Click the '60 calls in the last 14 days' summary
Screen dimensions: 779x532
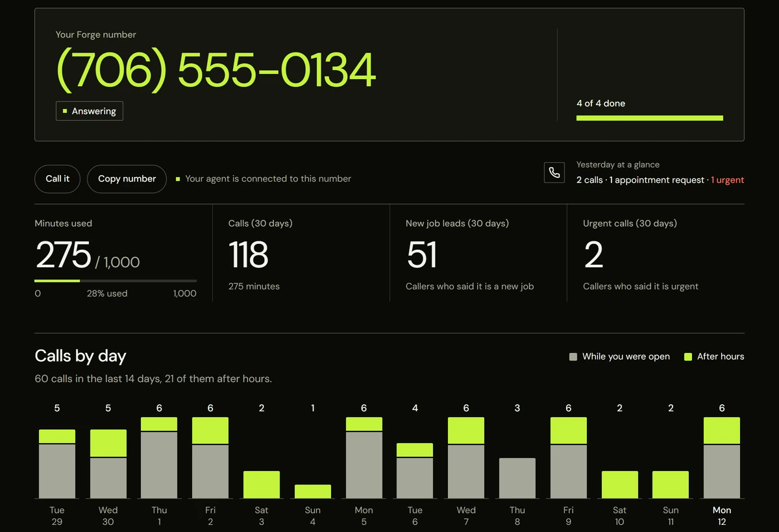point(153,379)
